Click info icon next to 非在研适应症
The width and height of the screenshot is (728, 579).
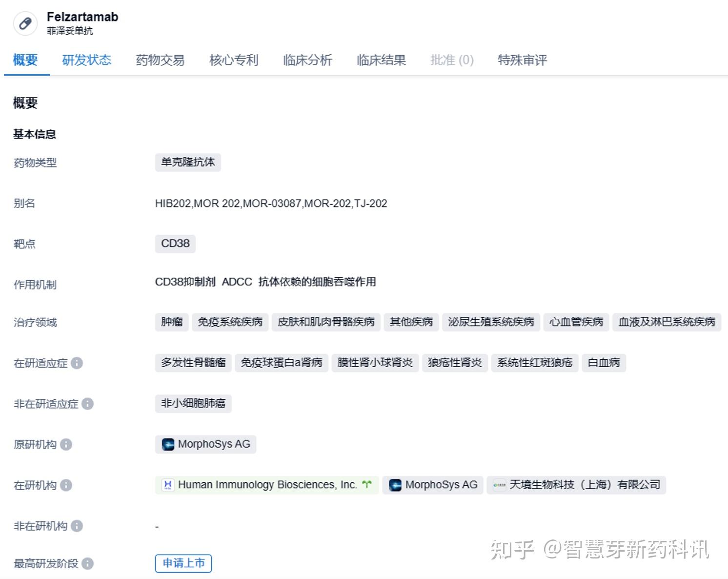87,404
